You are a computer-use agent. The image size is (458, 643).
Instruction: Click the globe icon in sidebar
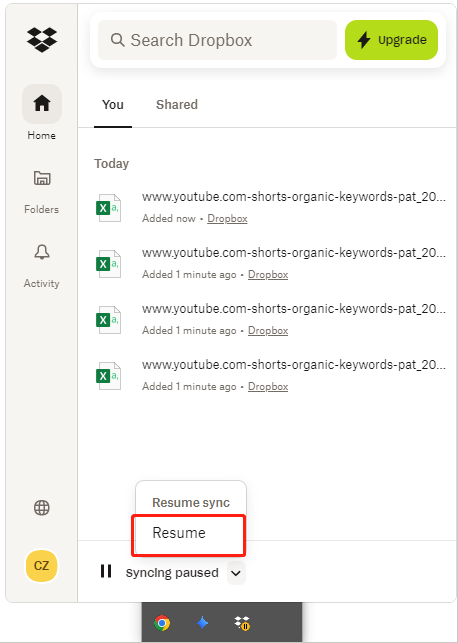(42, 508)
